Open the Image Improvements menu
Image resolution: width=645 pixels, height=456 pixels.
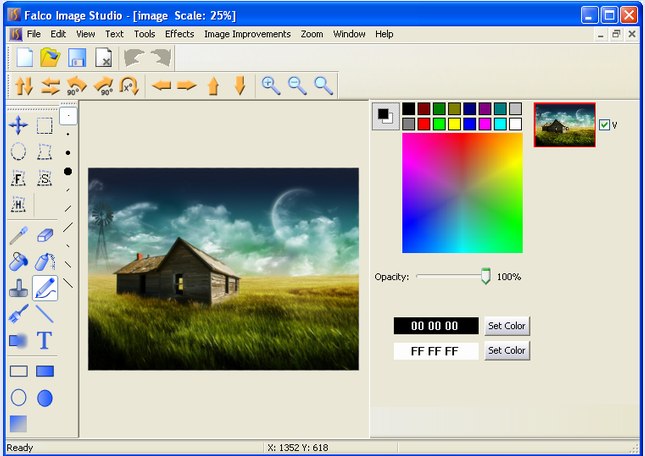247,34
